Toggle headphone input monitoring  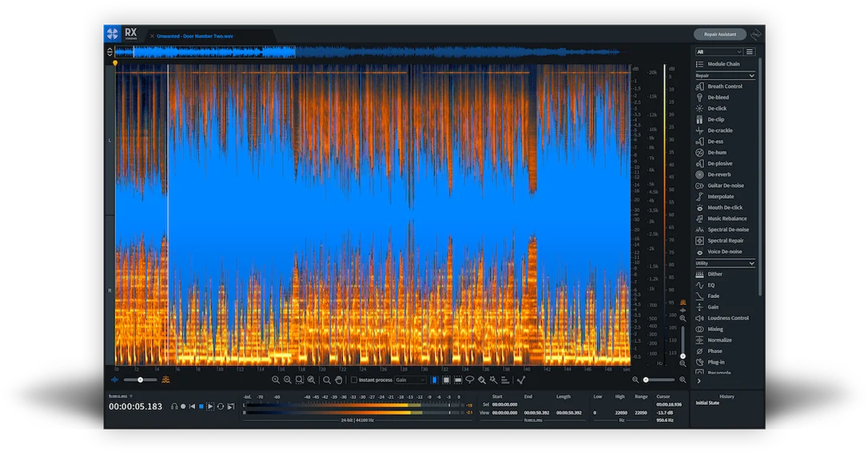(x=174, y=406)
